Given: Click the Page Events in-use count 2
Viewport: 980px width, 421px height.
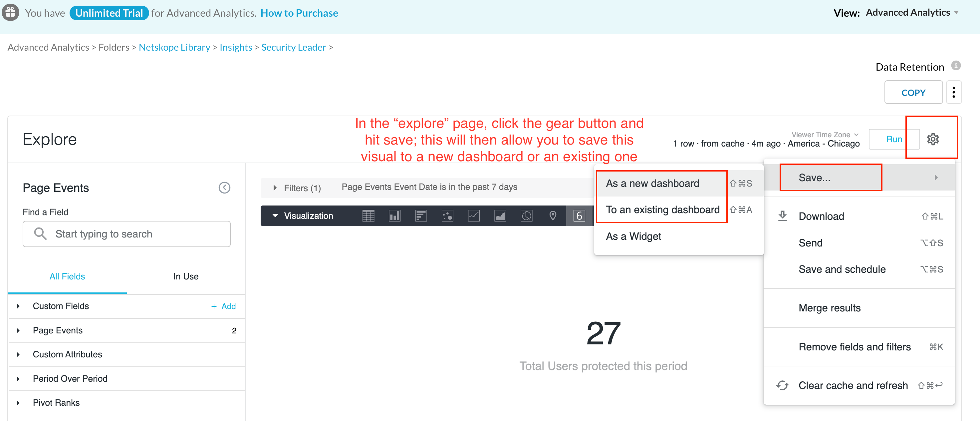Looking at the screenshot, I should pyautogui.click(x=234, y=330).
